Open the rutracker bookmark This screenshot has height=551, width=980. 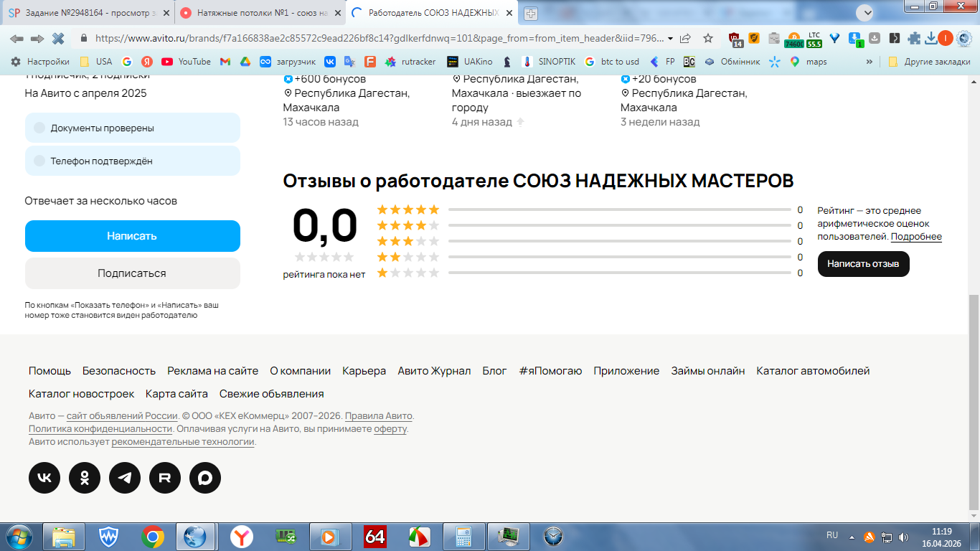click(x=410, y=62)
